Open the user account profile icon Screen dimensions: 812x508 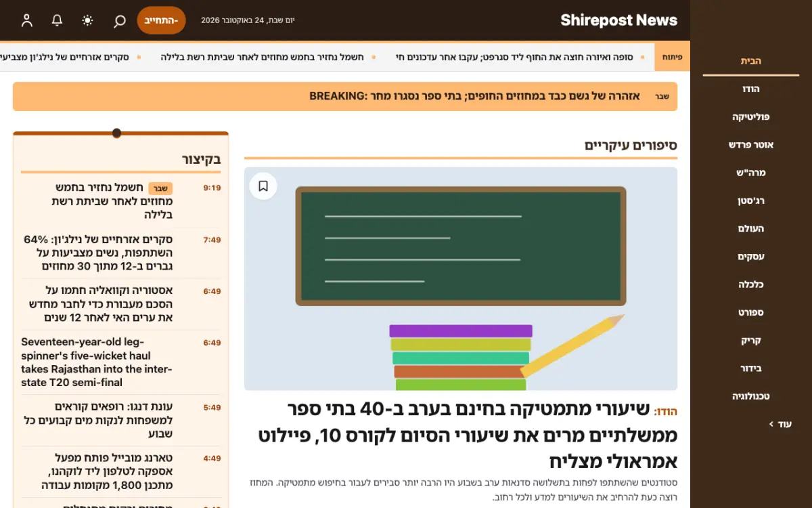pos(27,20)
